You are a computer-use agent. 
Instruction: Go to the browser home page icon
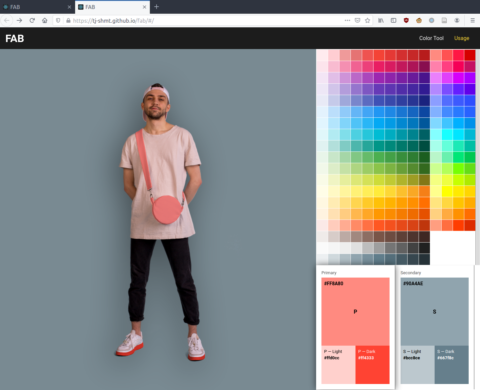(45, 20)
